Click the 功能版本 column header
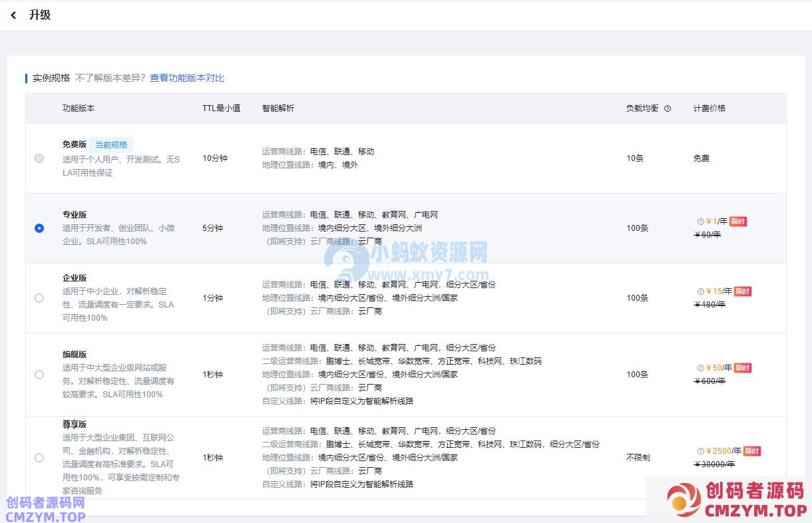Image resolution: width=812 pixels, height=523 pixels. [79, 108]
